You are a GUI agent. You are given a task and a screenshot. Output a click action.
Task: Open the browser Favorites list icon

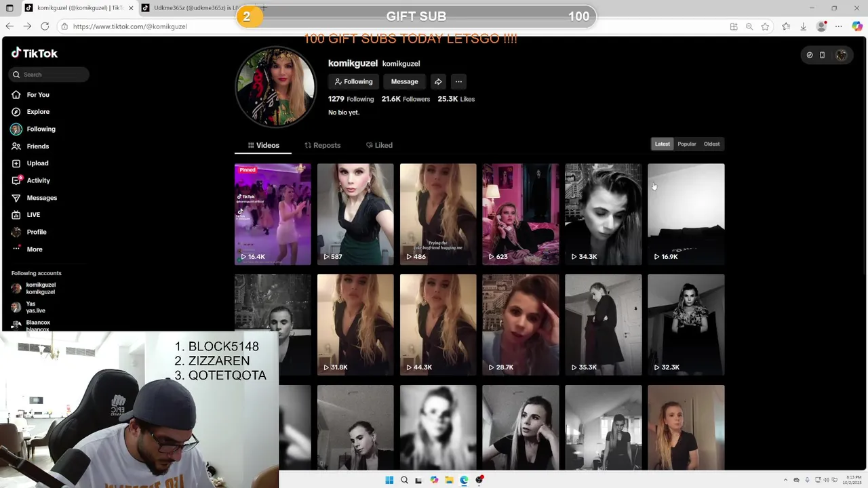[786, 26]
